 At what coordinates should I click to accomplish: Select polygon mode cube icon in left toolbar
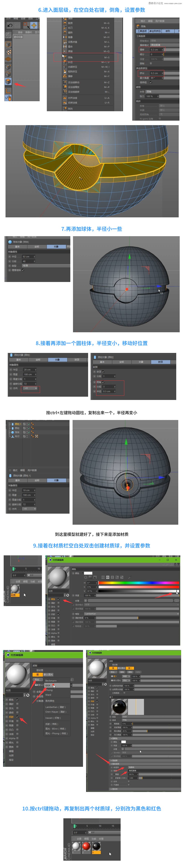tap(8, 82)
